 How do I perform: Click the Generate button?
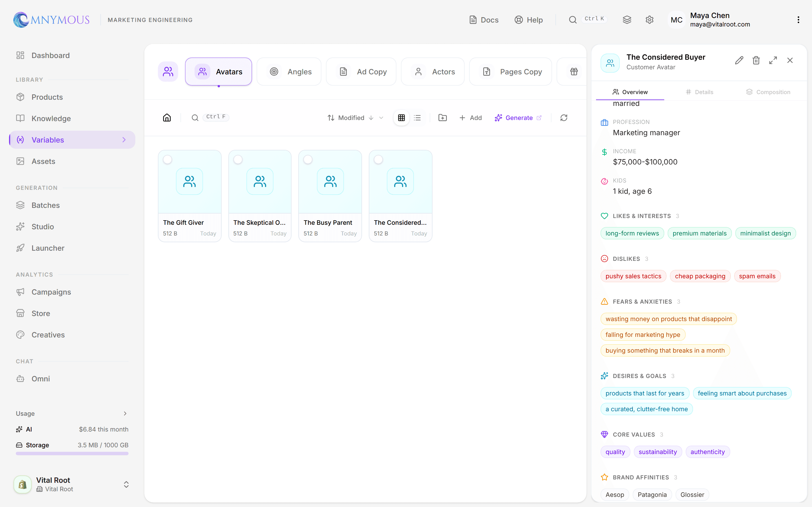(518, 118)
